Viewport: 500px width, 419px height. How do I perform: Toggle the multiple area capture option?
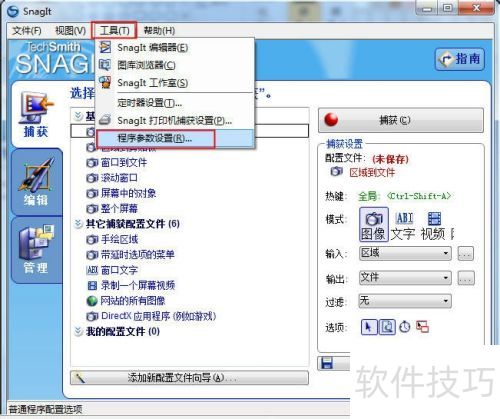[423, 327]
